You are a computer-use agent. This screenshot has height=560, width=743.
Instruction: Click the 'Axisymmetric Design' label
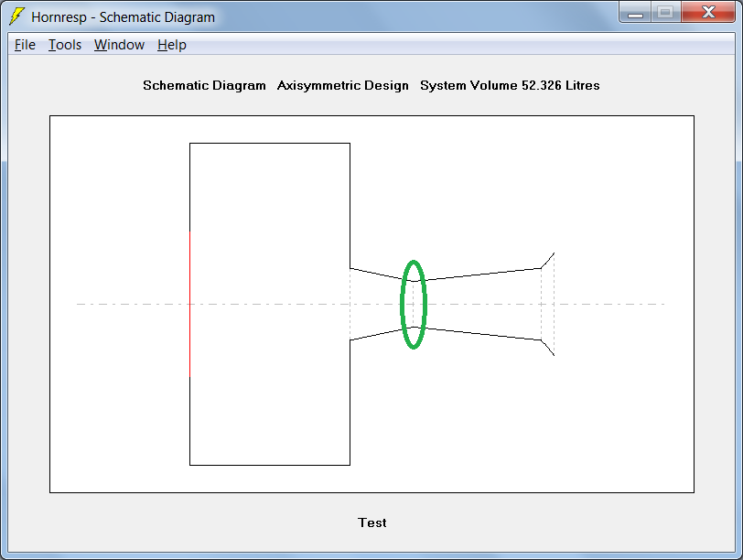(342, 86)
